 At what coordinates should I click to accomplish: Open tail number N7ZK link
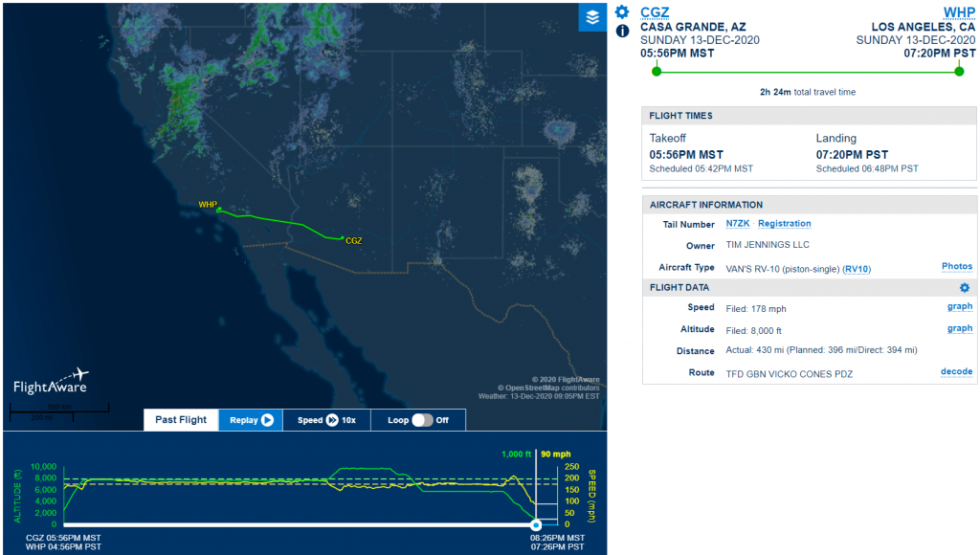point(738,224)
